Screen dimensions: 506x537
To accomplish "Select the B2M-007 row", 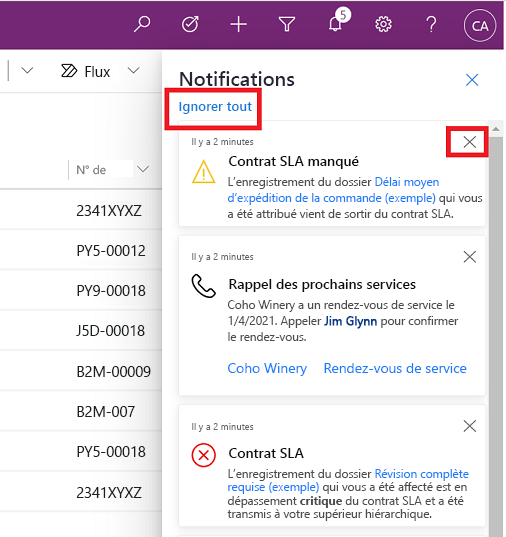I will [x=81, y=411].
